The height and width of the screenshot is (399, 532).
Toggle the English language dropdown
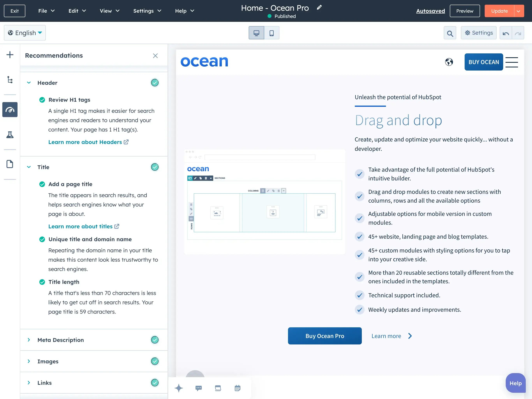point(25,33)
